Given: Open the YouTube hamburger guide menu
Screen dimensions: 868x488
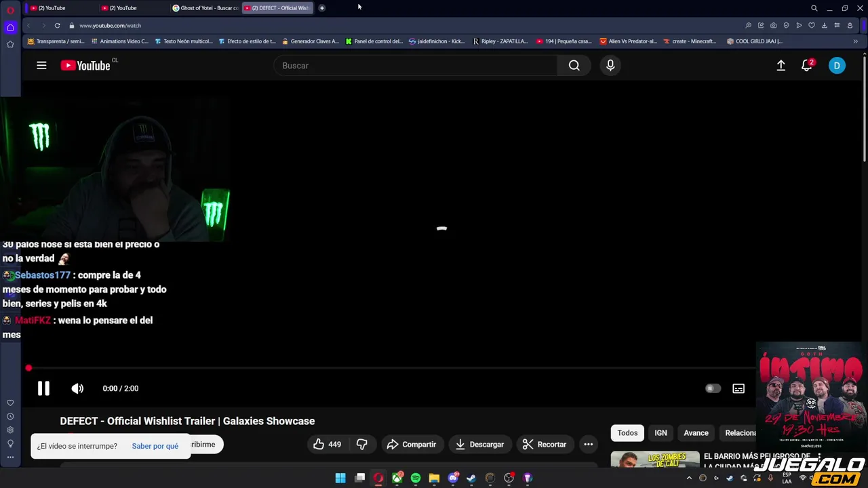Looking at the screenshot, I should tap(41, 65).
